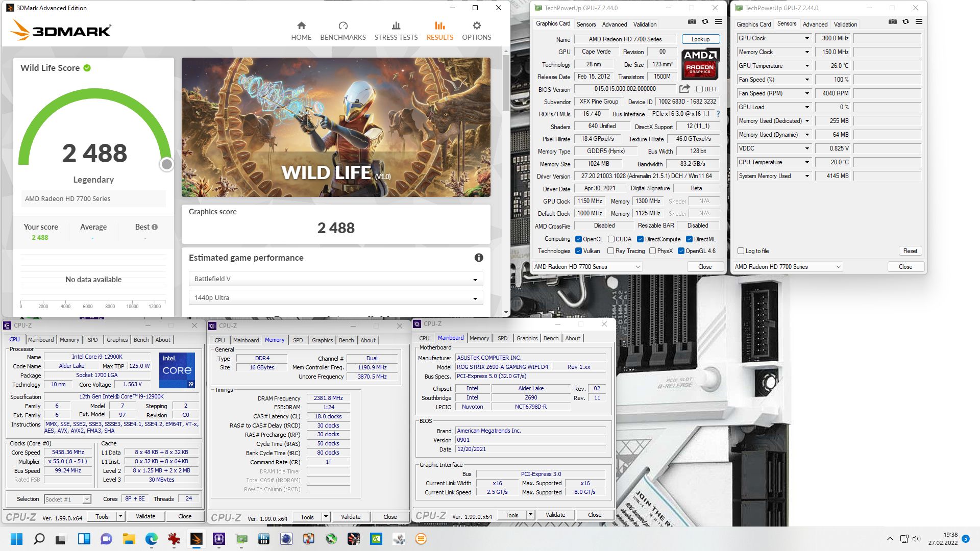Switch to Advanced tab in GPU-Z Graphics Card window
The height and width of the screenshot is (551, 980).
coord(614,24)
